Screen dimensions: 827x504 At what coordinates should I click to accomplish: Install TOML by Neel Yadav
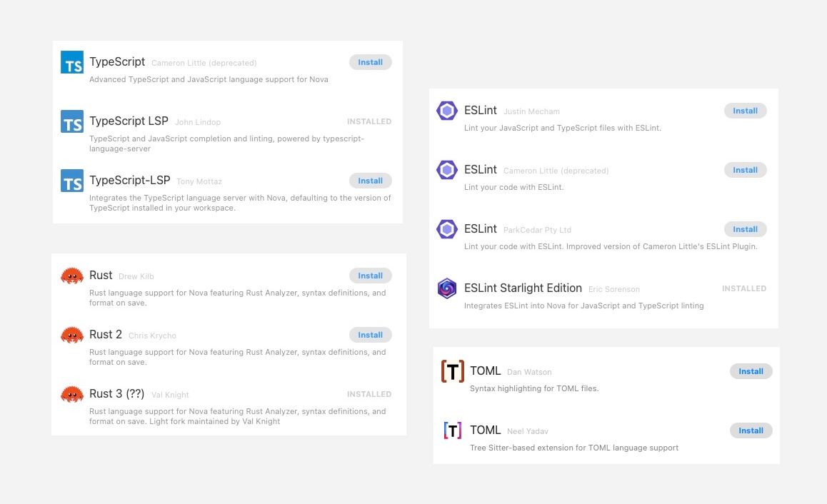click(751, 431)
